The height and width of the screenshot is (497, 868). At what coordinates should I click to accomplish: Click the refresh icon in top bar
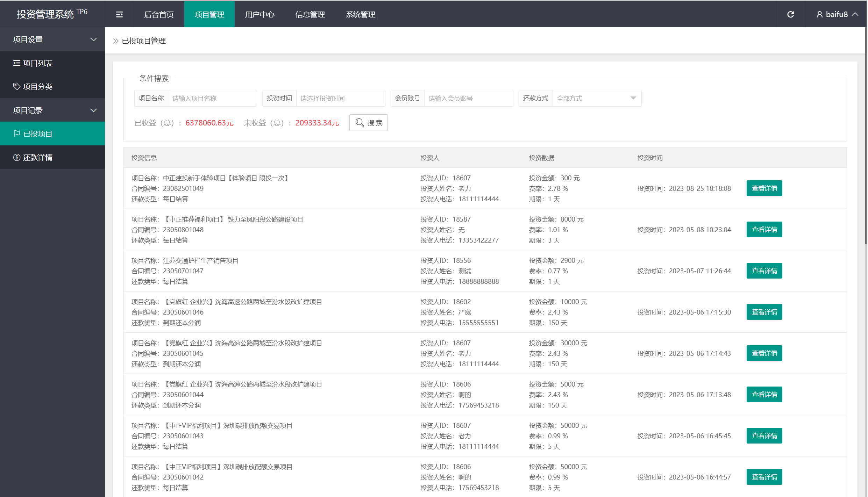(x=790, y=14)
